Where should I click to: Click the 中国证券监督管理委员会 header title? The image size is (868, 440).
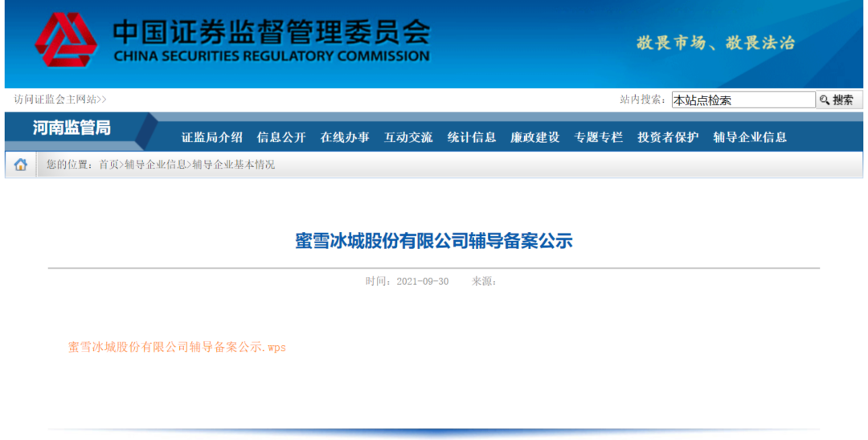tap(272, 33)
